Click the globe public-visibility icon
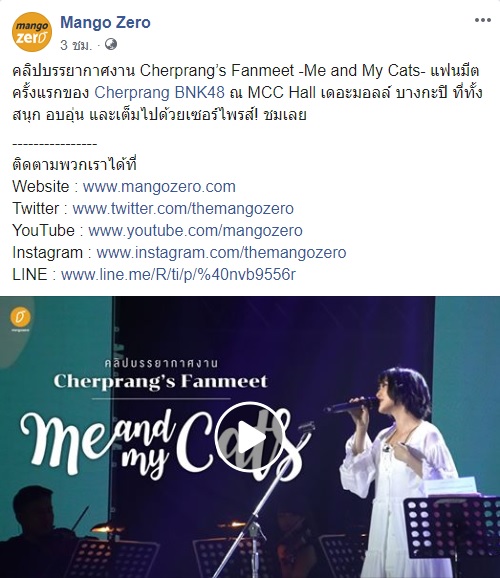 [111, 44]
